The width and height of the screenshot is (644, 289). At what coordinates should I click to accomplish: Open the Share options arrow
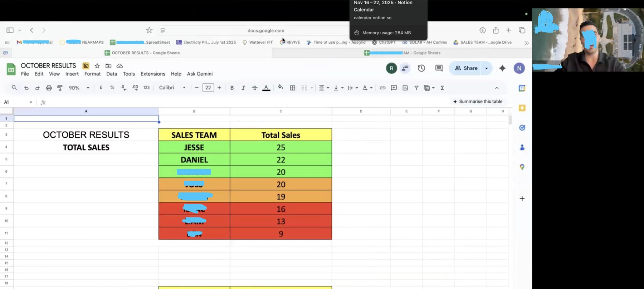487,68
